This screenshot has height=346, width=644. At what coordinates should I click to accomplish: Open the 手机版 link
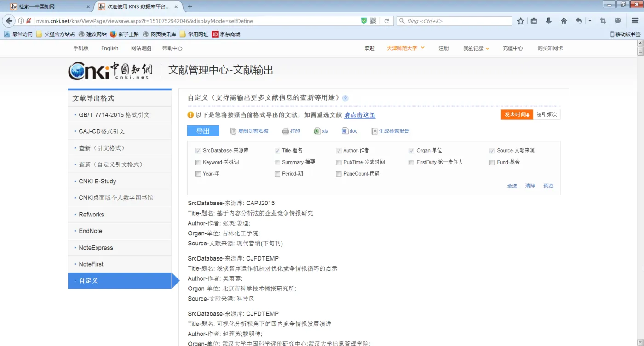pos(81,48)
